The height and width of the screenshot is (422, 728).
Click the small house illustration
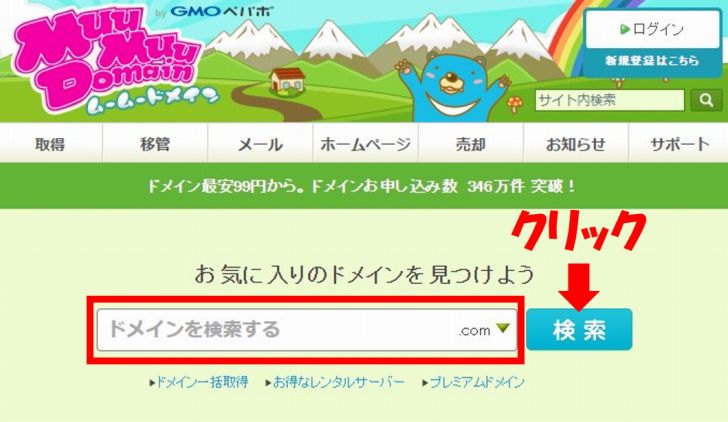coord(287,81)
